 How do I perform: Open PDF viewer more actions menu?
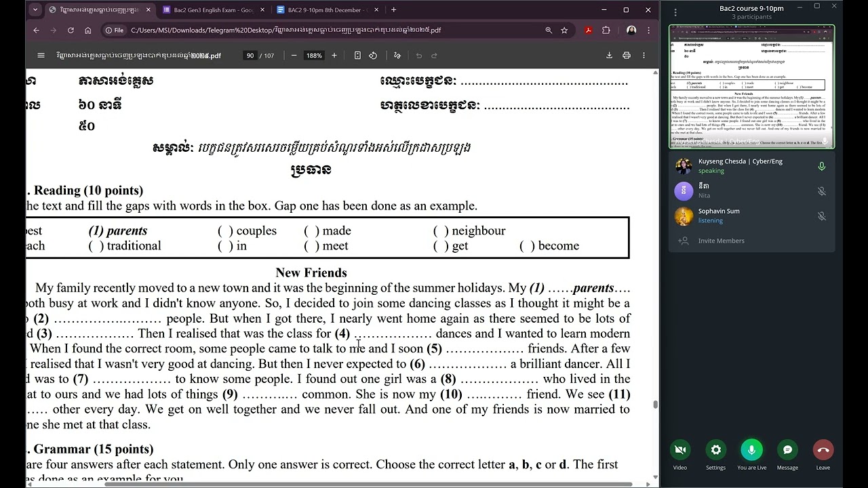tap(644, 56)
